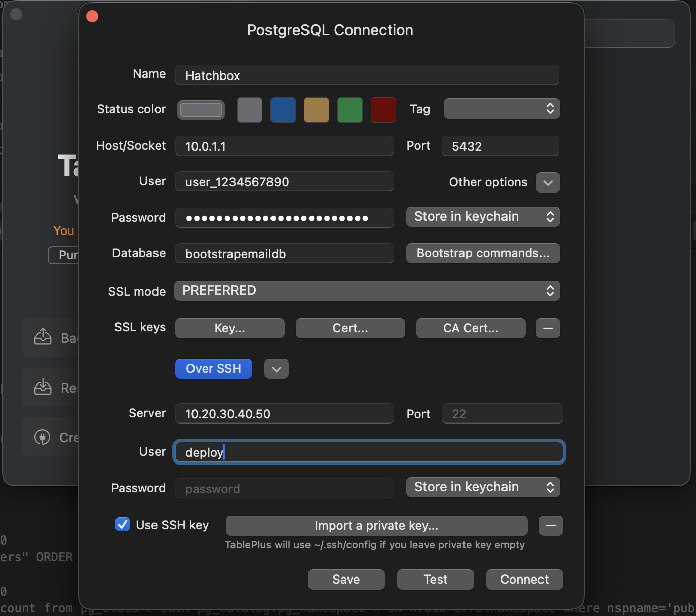Viewport: 696px width, 616px height.
Task: Click the plug connection icon
Action: point(43,437)
